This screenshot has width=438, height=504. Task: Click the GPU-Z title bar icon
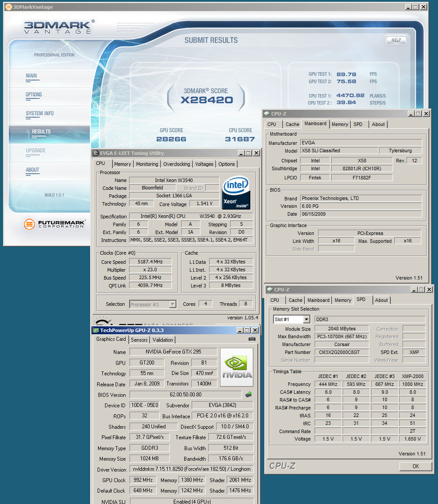[96, 330]
